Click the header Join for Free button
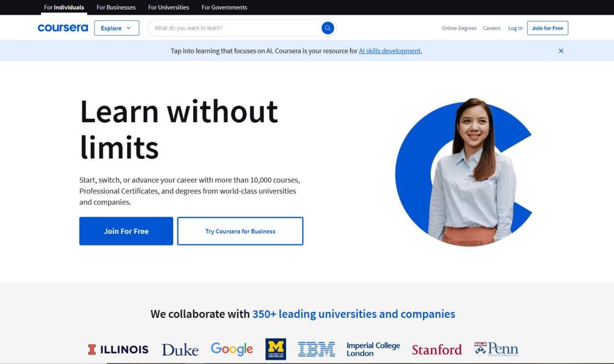 (548, 28)
